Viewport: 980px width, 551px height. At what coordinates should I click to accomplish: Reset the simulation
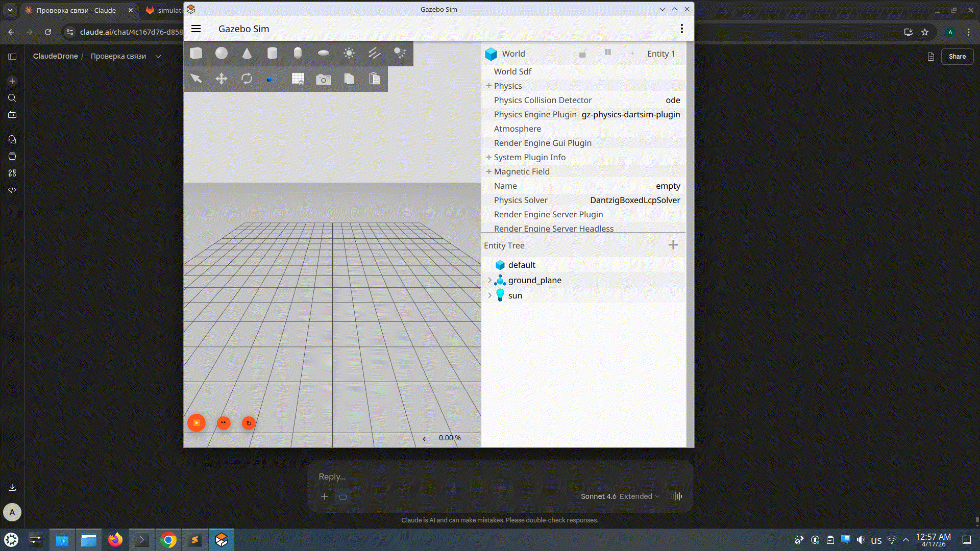[249, 423]
